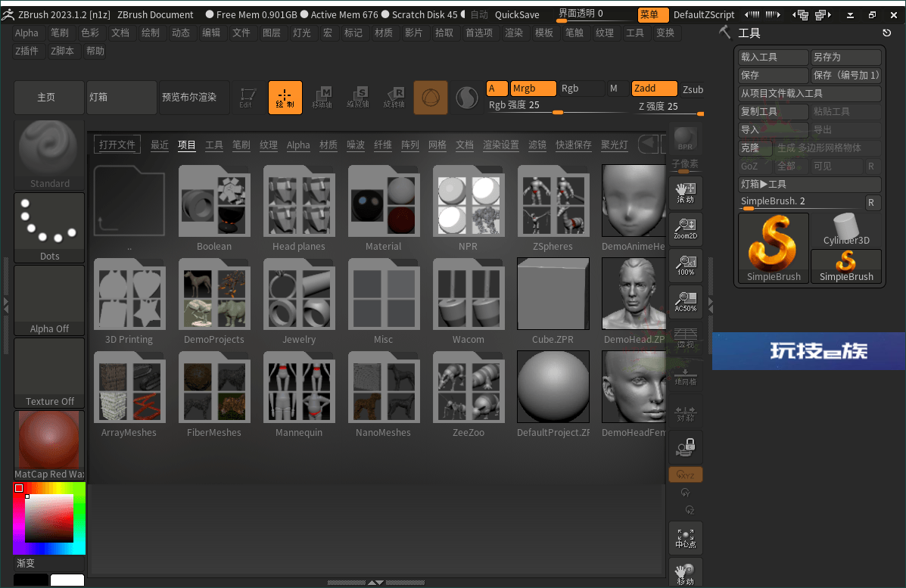The height and width of the screenshot is (588, 906).
Task: Click the Edit mode icon
Action: point(248,97)
